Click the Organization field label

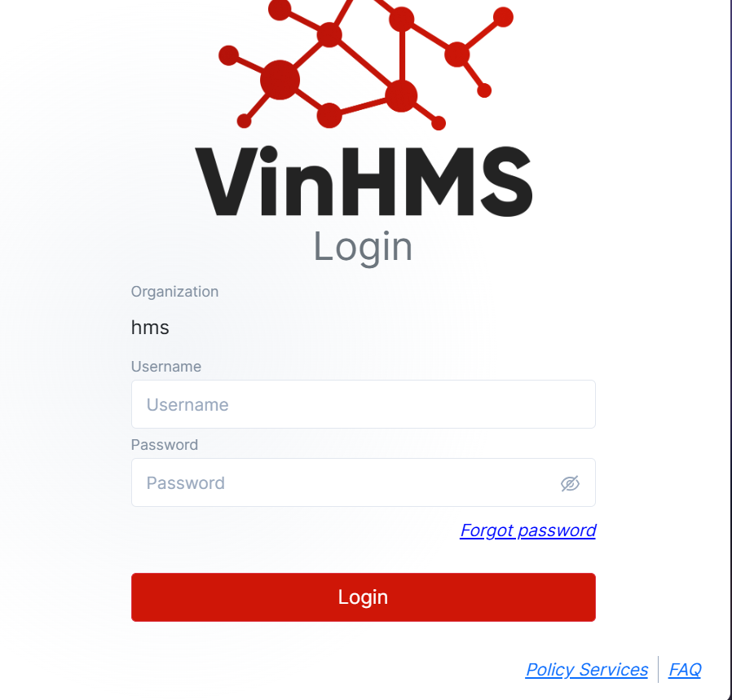coord(174,292)
